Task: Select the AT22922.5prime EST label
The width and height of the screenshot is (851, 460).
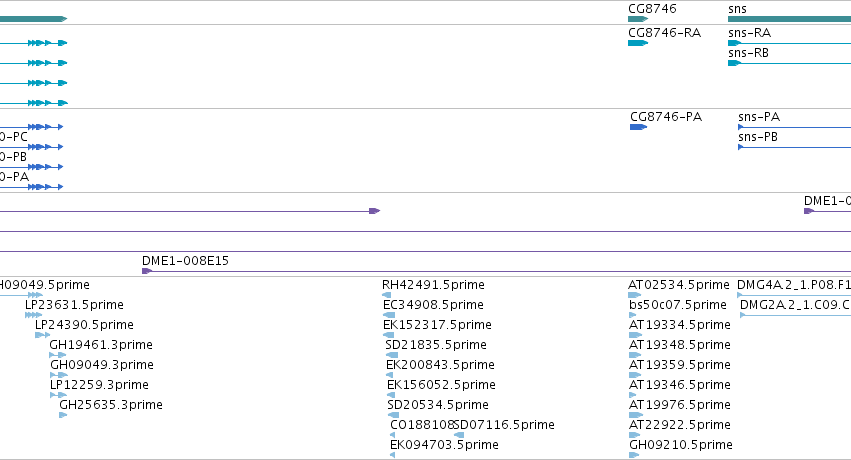Action: (x=680, y=425)
